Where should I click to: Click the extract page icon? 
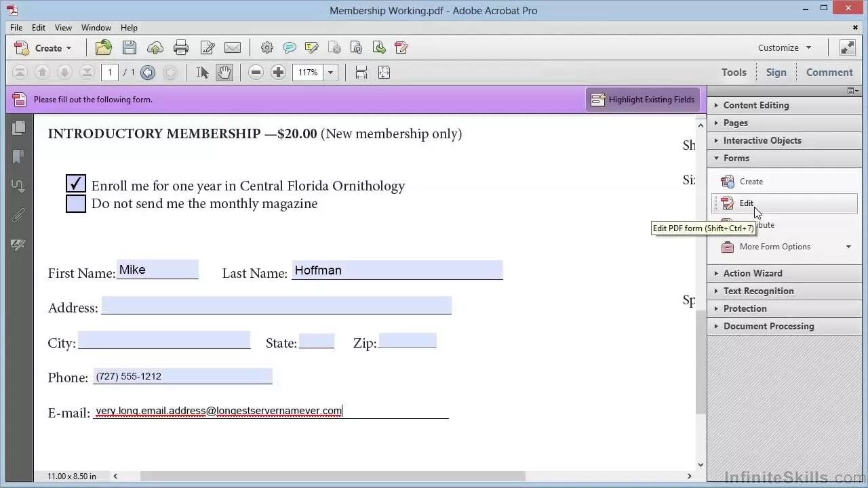379,47
